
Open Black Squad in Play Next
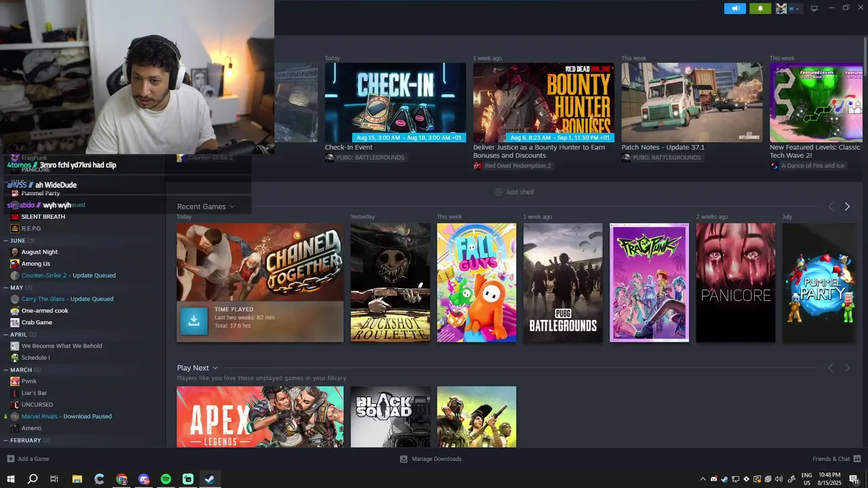coord(390,417)
